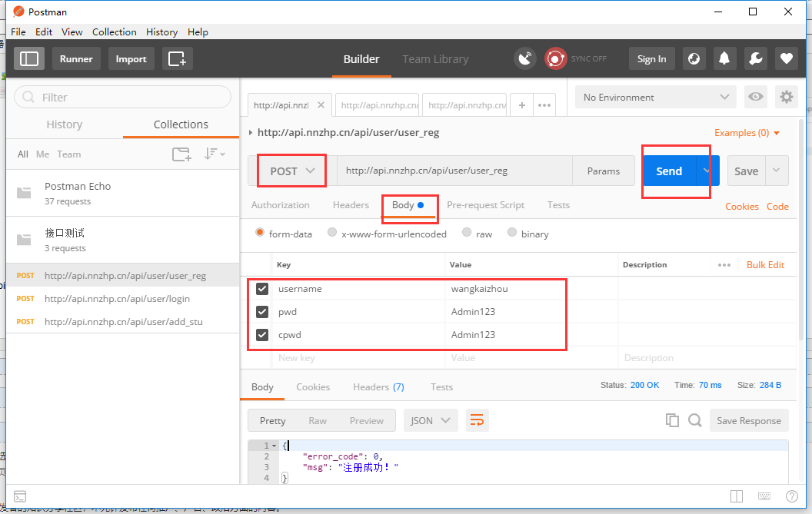Open column options ellipsis beside Bulk Edit
The image size is (812, 514).
pos(724,265)
